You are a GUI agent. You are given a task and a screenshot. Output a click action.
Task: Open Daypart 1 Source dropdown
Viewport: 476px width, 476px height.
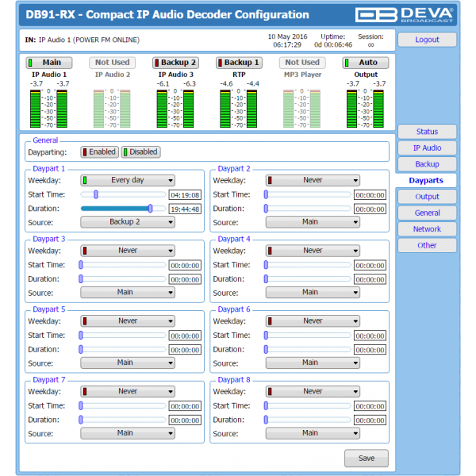coord(128,222)
